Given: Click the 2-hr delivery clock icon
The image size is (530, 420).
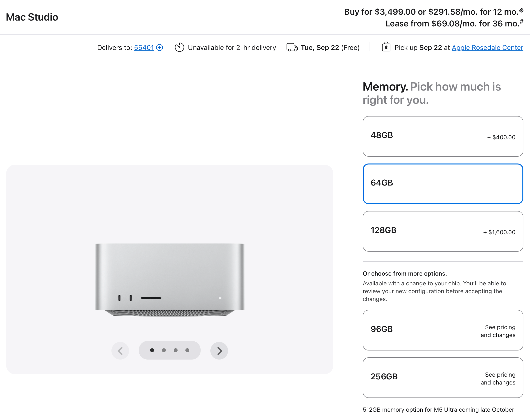Looking at the screenshot, I should click(180, 47).
